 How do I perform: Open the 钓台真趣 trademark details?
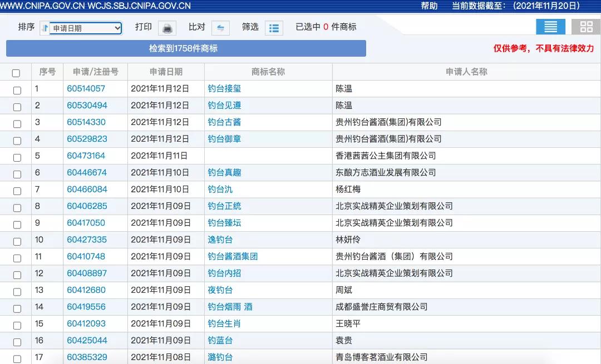click(x=224, y=172)
